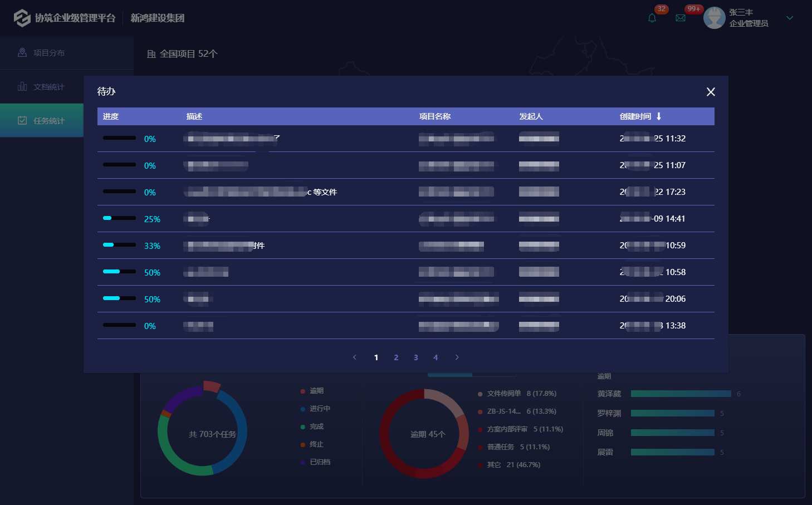Go to previous page arrow
Screen dimensions: 812x505
click(x=355, y=357)
